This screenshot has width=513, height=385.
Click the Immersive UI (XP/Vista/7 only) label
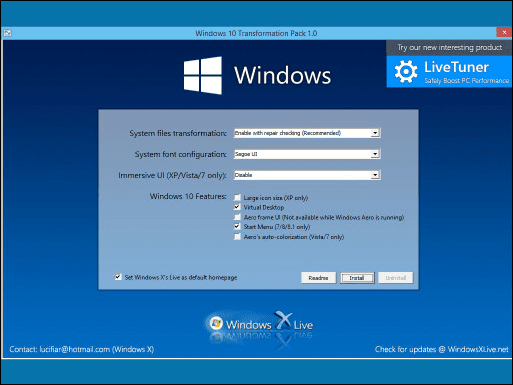[172, 175]
